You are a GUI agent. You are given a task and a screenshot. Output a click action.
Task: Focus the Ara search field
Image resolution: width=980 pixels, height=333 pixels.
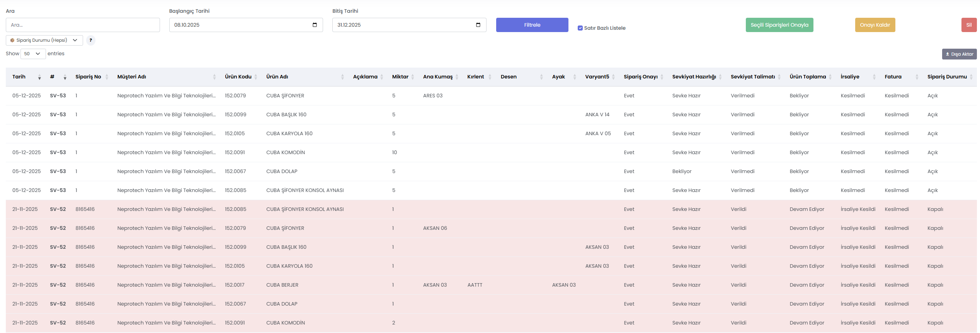pyautogui.click(x=83, y=25)
